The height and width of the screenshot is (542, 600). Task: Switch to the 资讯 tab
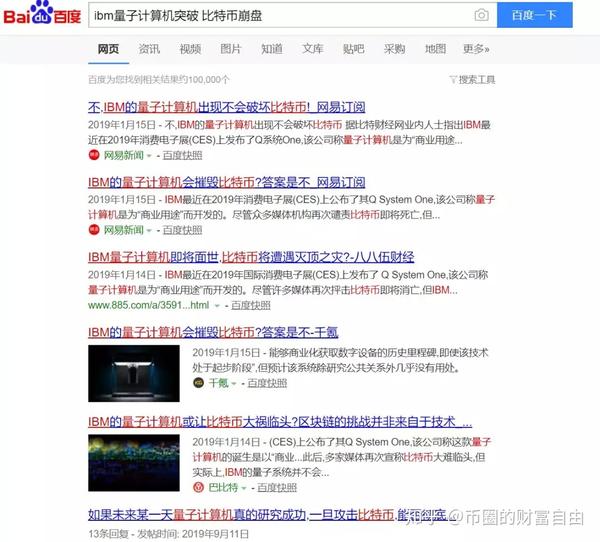(149, 49)
